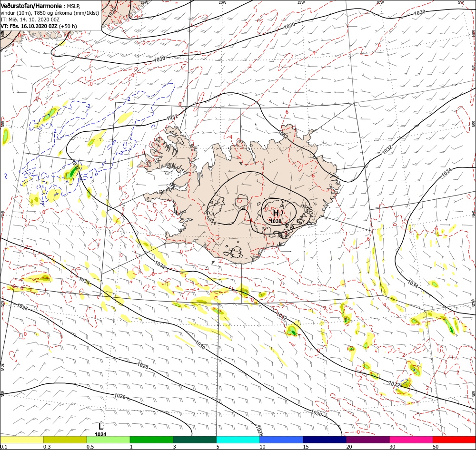Pick the light green 0.5–1 legend segment
This screenshot has height=450, width=476.
(x=109, y=440)
